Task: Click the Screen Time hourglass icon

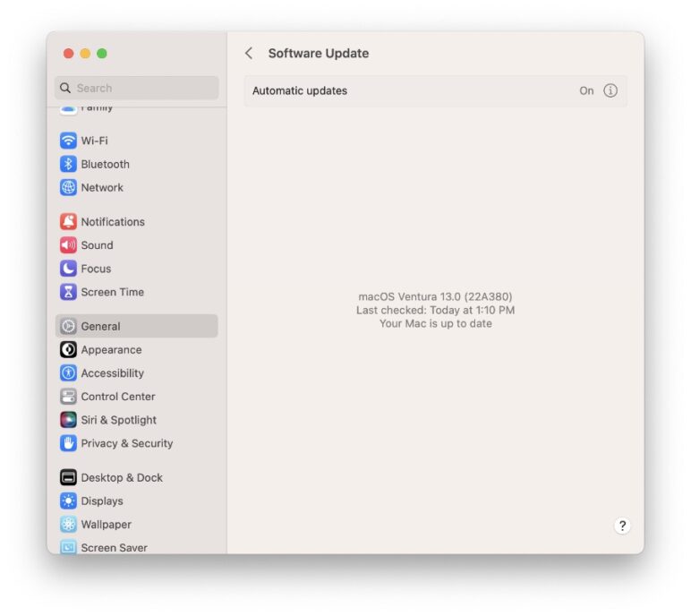Action: [x=68, y=292]
